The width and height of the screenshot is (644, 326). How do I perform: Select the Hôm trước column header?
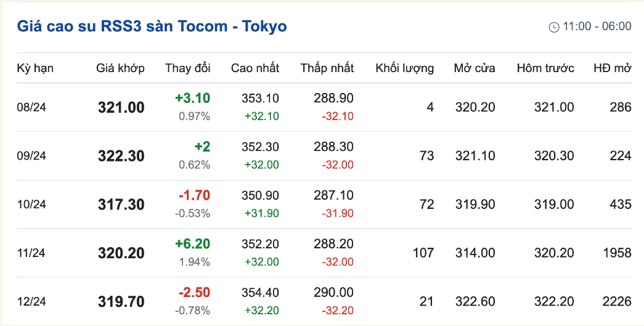545,68
